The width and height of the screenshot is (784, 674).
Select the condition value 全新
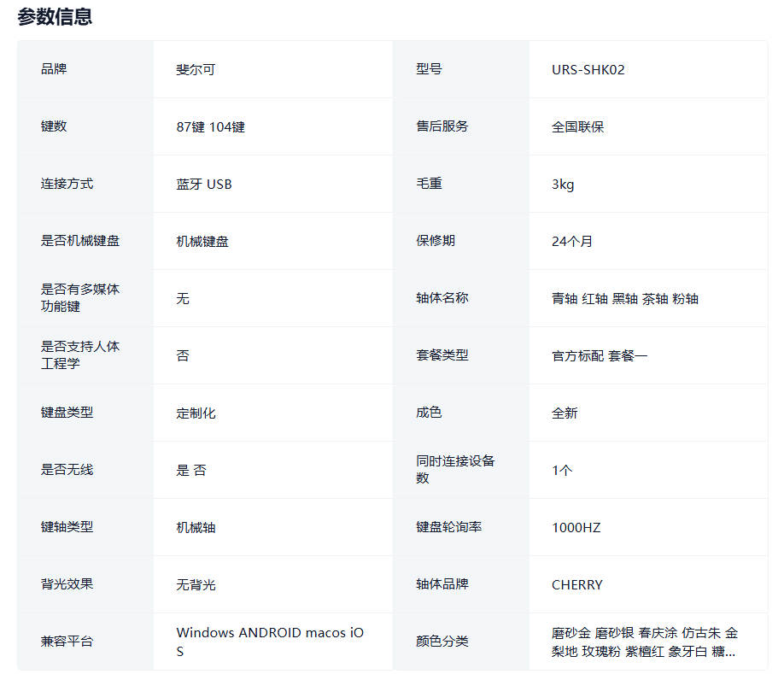pyautogui.click(x=565, y=413)
